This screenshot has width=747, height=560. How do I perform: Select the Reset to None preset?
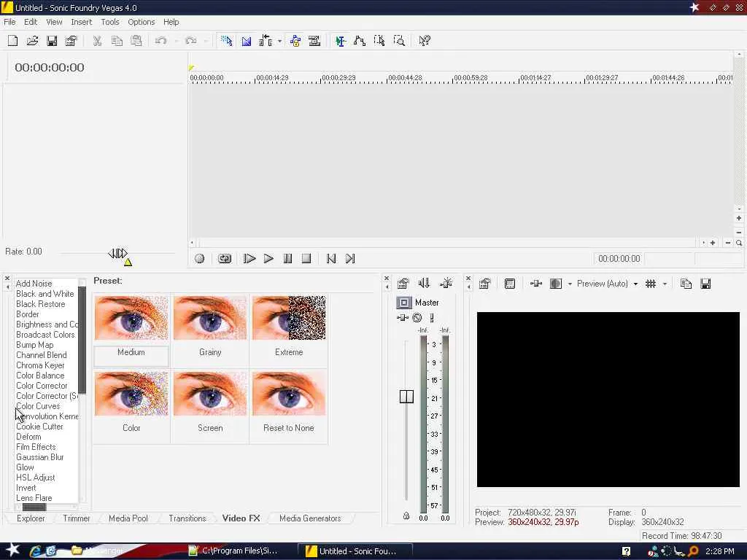coord(289,394)
